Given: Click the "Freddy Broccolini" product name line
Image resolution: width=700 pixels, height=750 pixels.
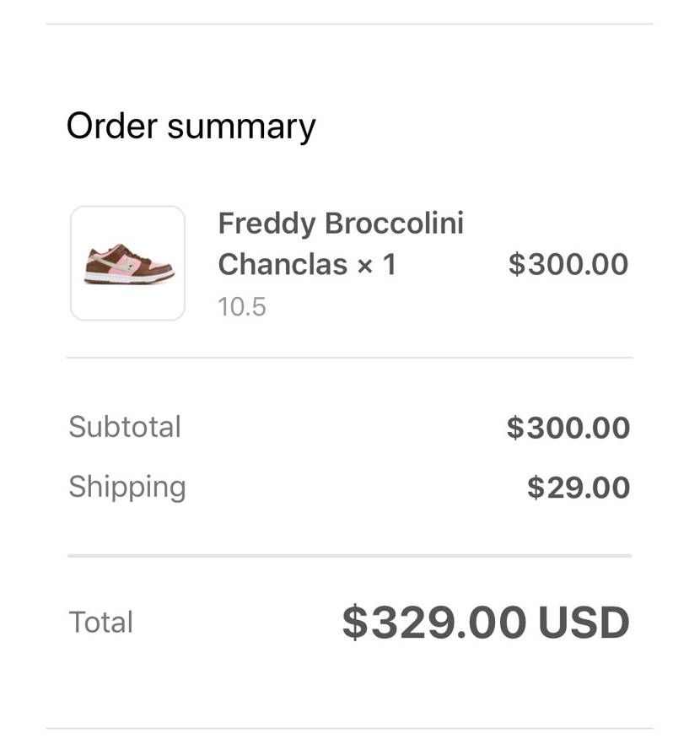Looking at the screenshot, I should point(341,224).
